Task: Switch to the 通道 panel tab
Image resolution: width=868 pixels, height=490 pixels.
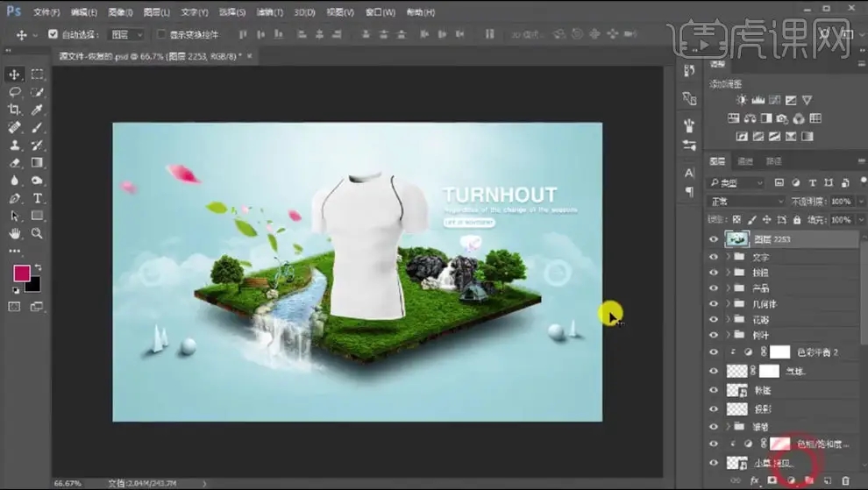Action: tap(745, 161)
